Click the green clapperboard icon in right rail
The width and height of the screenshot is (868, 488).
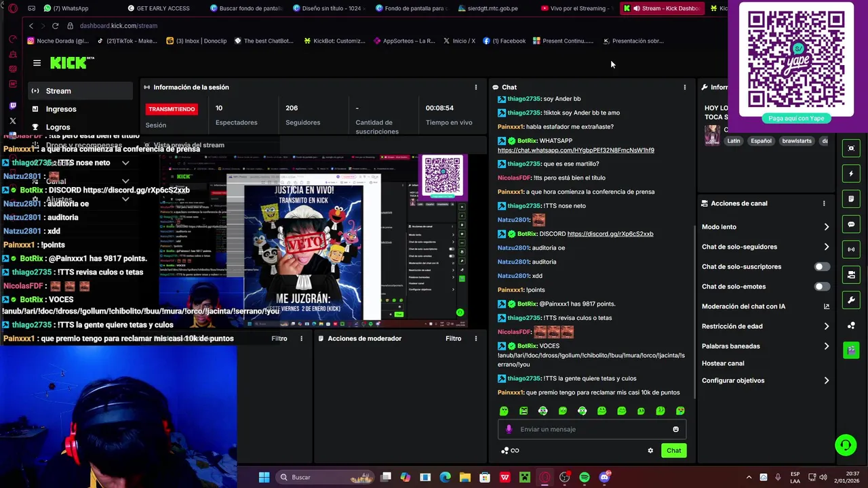pos(851,350)
